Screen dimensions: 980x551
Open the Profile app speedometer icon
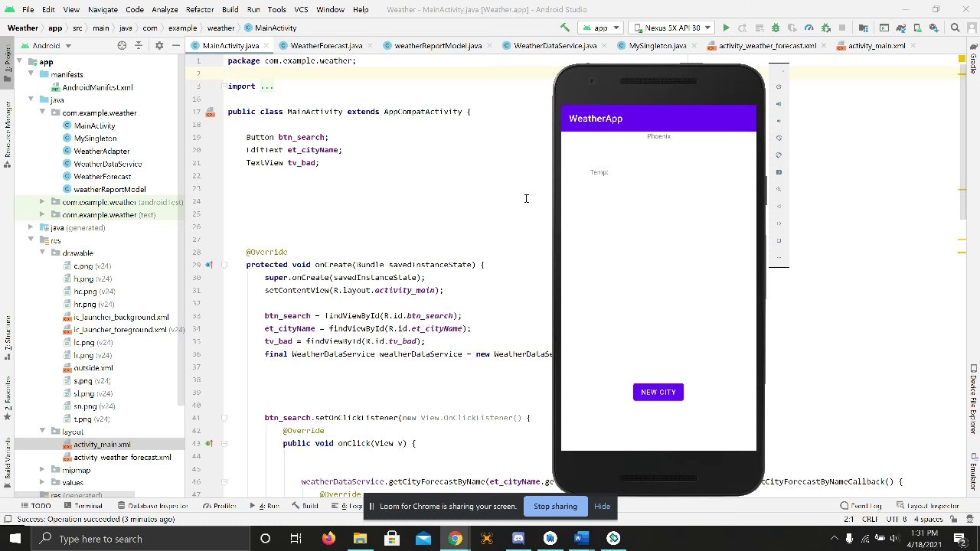(809, 28)
